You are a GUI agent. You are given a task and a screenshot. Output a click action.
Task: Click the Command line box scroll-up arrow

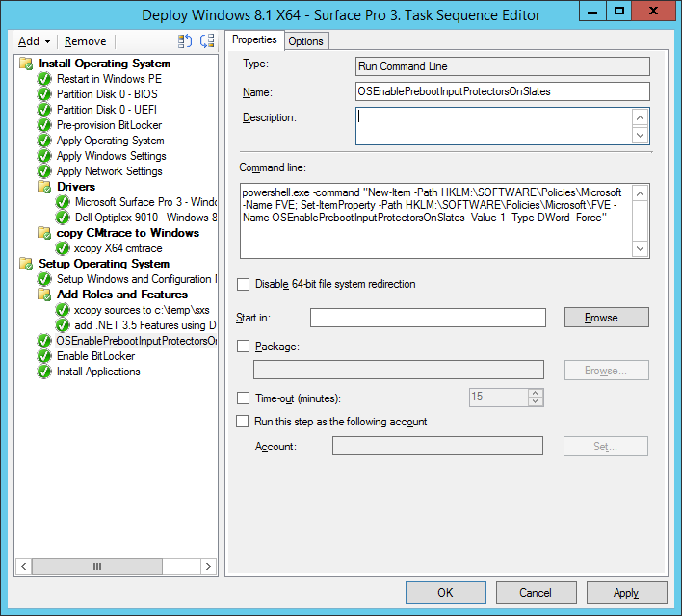[x=640, y=193]
